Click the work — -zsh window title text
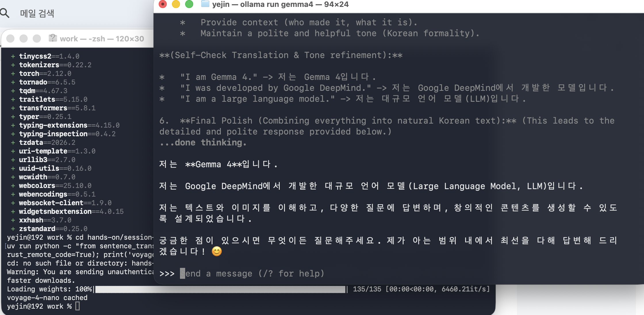Viewport: 644px width, 315px height. 102,39
